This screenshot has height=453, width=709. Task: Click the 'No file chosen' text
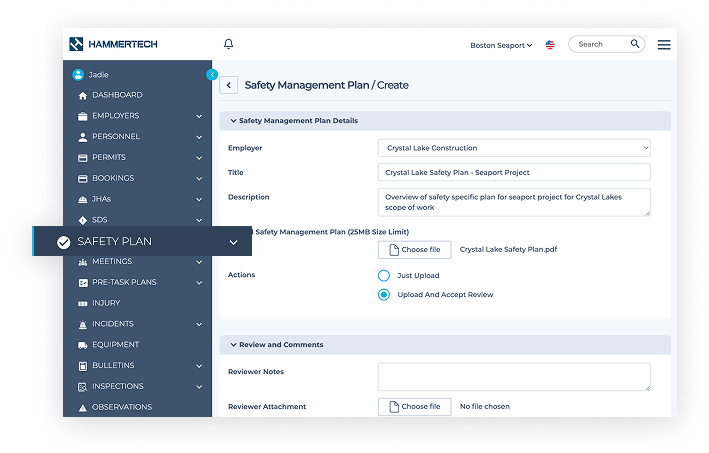(x=485, y=406)
